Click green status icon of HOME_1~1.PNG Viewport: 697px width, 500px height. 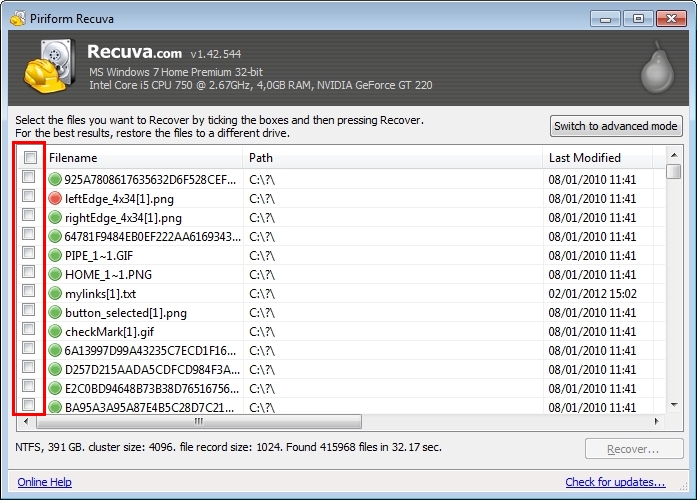click(55, 274)
